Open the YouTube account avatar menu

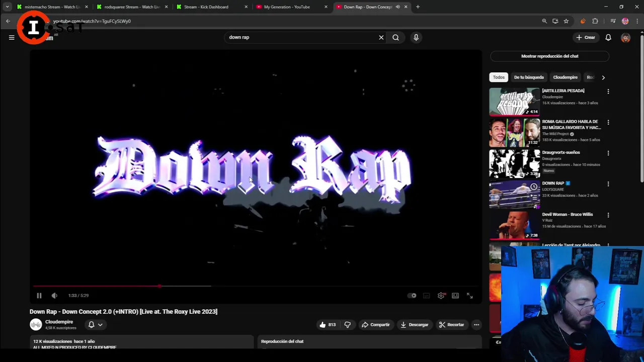[626, 38]
